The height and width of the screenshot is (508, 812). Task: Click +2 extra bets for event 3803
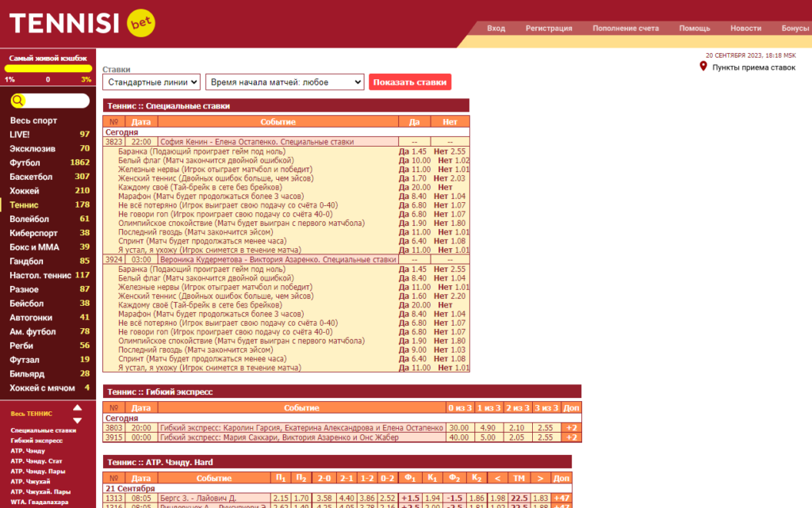[571, 428]
